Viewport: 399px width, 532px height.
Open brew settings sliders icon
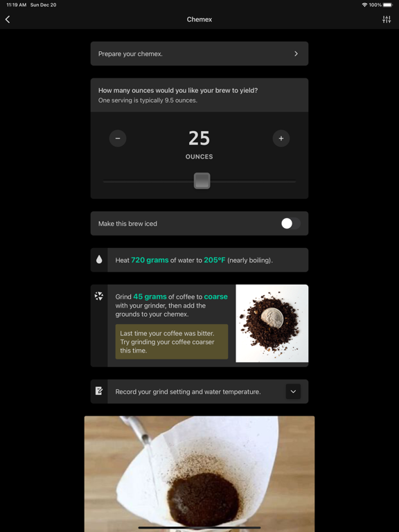pyautogui.click(x=387, y=19)
